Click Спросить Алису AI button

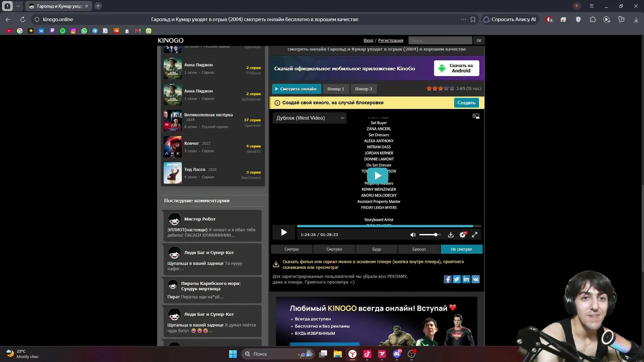coord(509,20)
